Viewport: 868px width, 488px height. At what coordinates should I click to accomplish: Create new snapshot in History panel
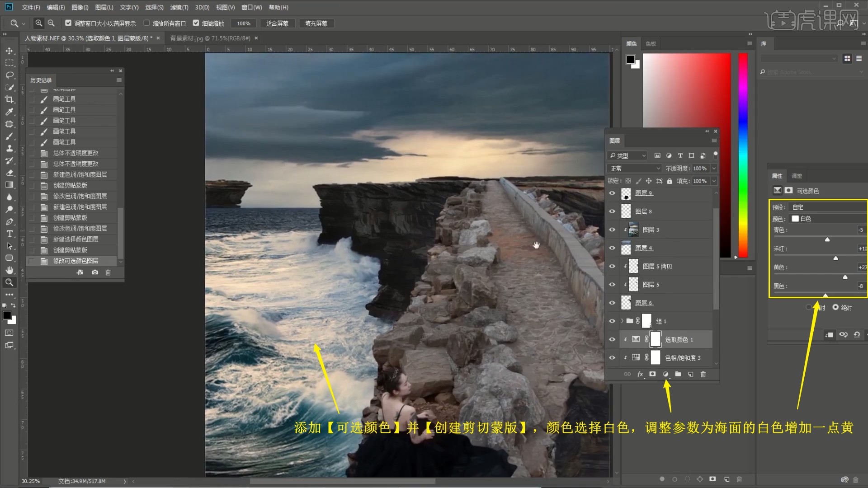pyautogui.click(x=95, y=272)
